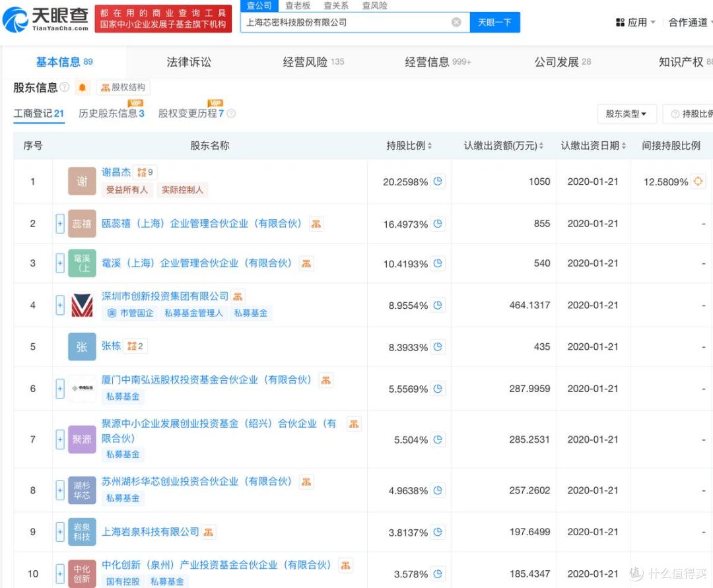Click pie chart icon for 16.4973%
Screen dimensions: 713x588
click(x=438, y=224)
